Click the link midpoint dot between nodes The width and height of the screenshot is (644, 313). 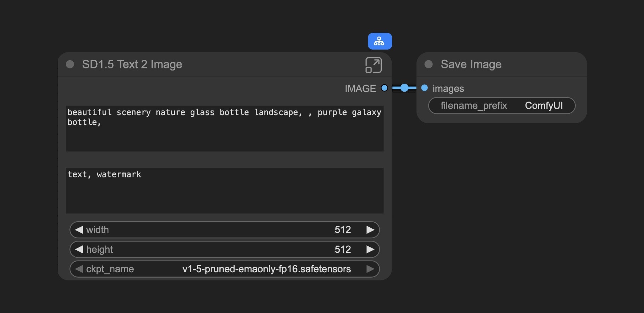tap(404, 88)
